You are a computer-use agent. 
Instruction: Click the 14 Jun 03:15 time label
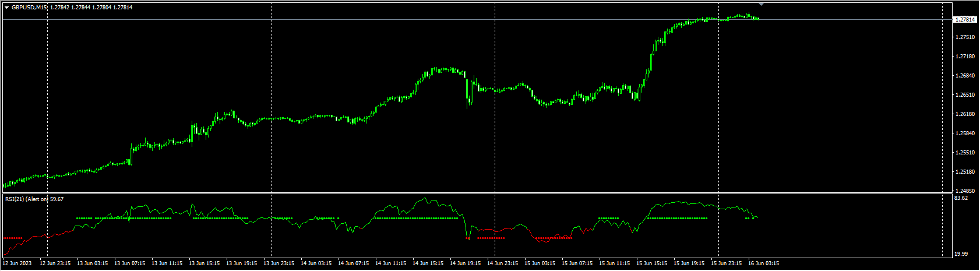point(316,263)
